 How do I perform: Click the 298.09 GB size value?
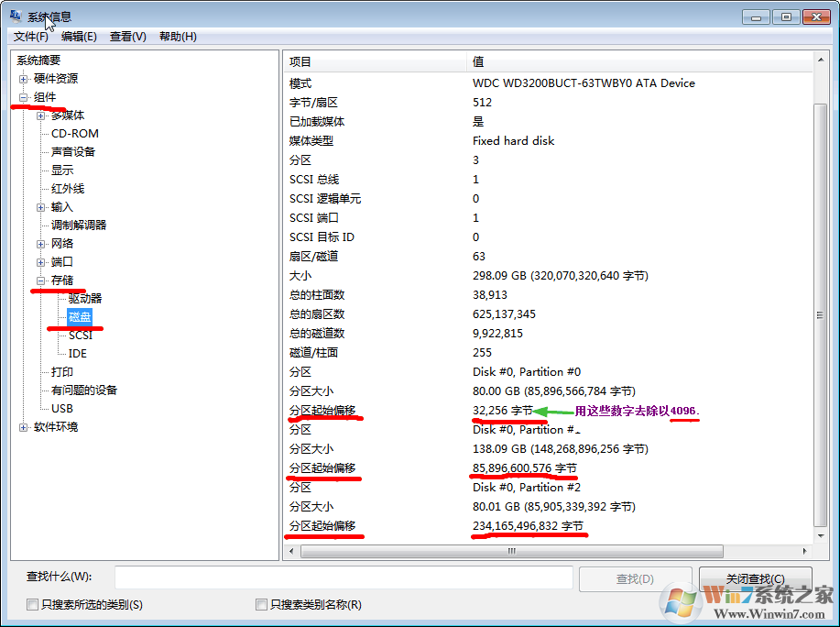561,276
